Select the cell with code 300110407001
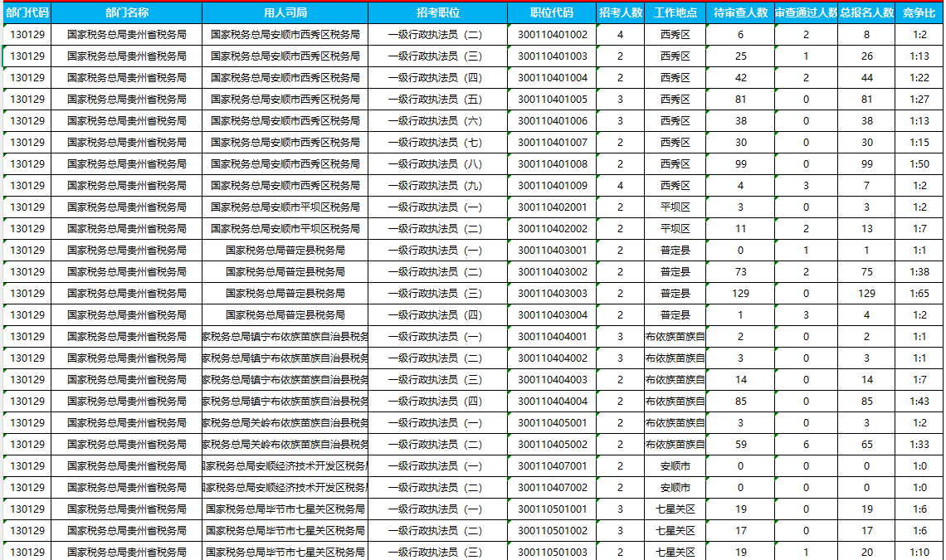The width and height of the screenshot is (946, 560). 552,466
